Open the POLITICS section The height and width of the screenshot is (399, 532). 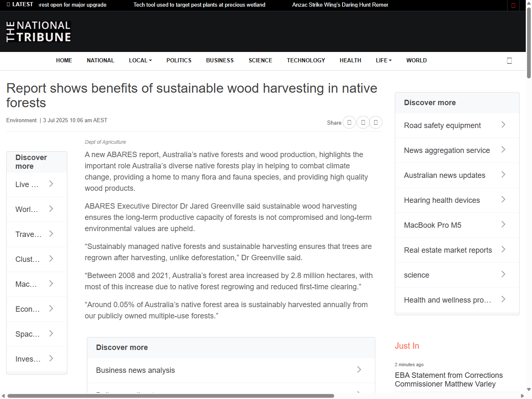coord(179,60)
